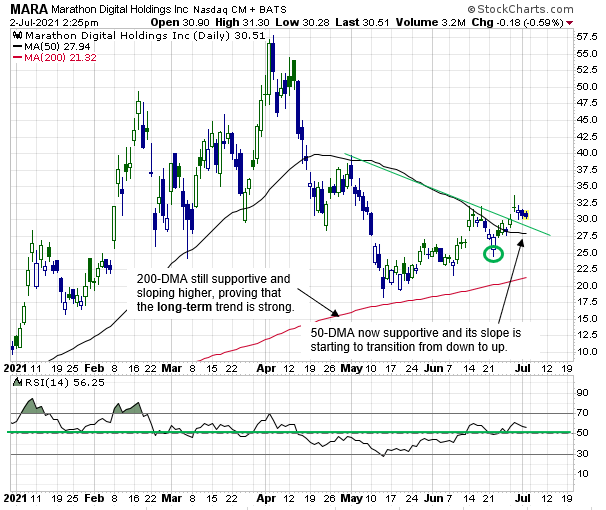Click the 27.5 price axis label
This screenshot has height=510, width=606.
(x=587, y=236)
